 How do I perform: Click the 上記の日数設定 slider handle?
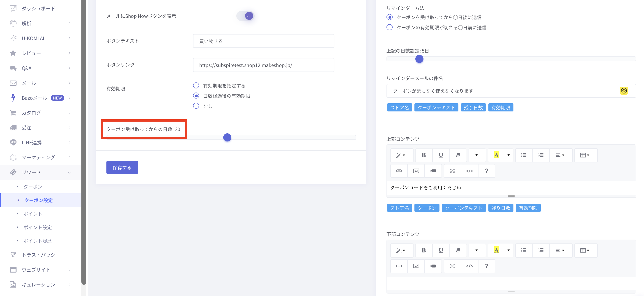pyautogui.click(x=419, y=59)
